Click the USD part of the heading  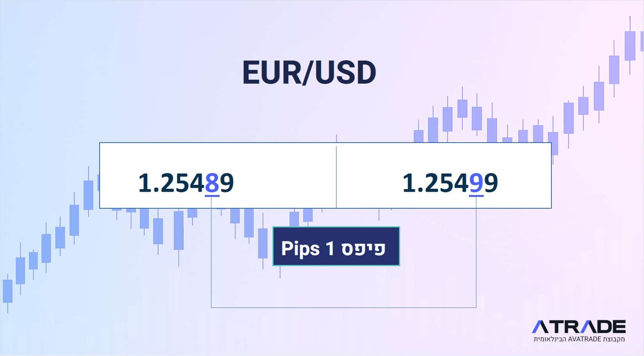point(345,73)
